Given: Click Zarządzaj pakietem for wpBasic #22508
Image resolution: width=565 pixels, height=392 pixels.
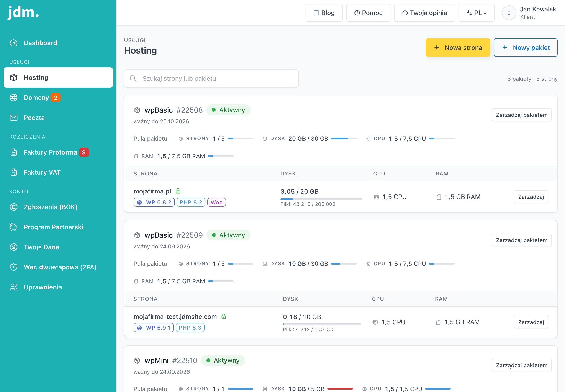Looking at the screenshot, I should click(x=521, y=115).
